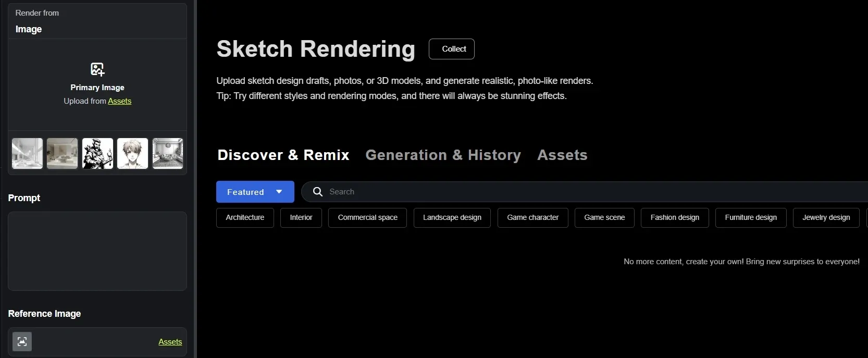Screen dimensions: 868x358
Task: Click the Assets link in Reference Image
Action: 170,342
